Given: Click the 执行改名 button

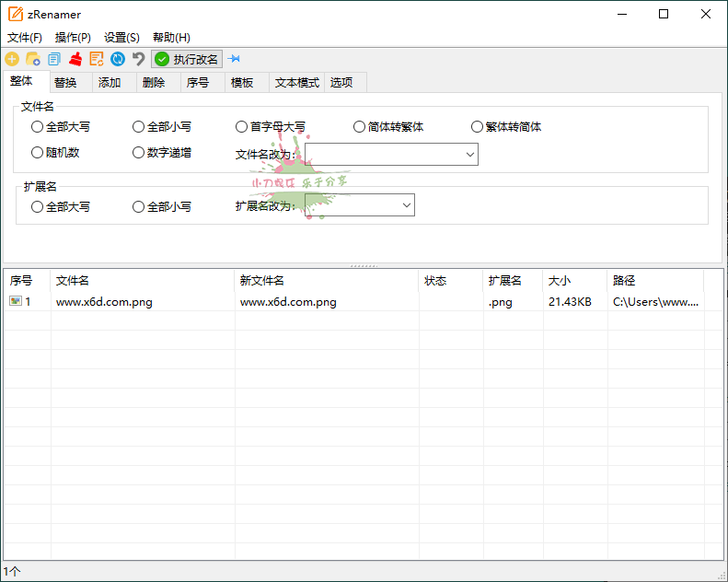Looking at the screenshot, I should (187, 59).
